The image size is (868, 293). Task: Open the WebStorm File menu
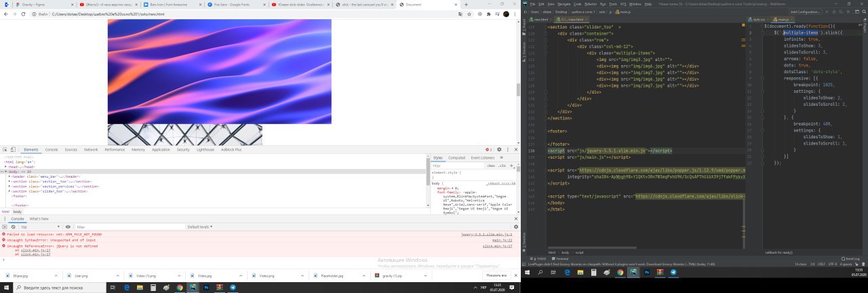click(532, 4)
